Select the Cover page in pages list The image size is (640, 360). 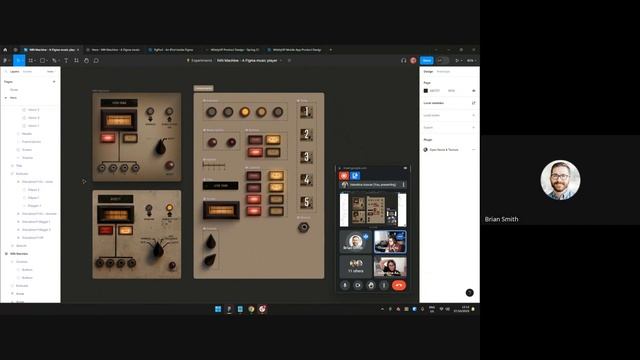click(14, 90)
